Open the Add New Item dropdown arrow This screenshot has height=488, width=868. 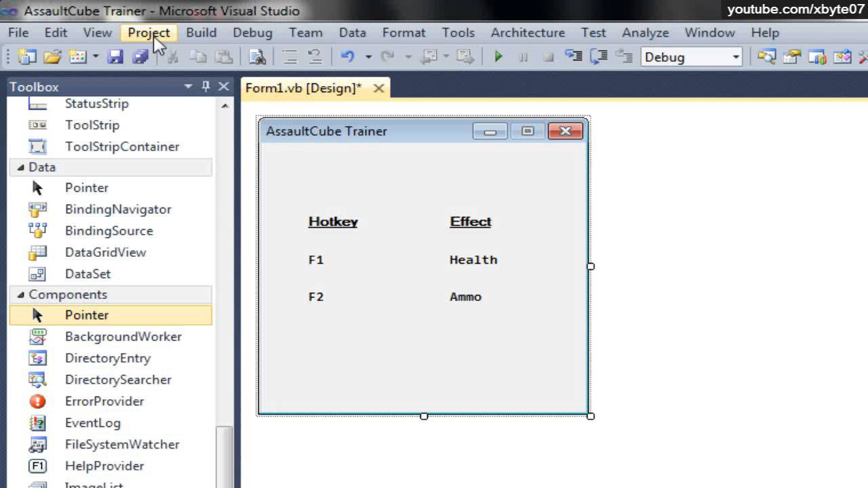point(96,57)
